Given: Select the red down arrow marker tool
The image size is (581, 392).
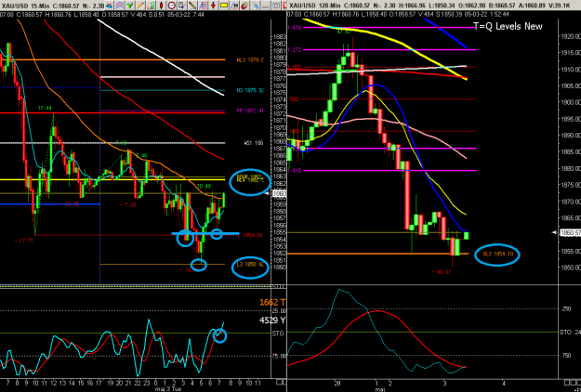Looking at the screenshot, I should coord(213,6).
